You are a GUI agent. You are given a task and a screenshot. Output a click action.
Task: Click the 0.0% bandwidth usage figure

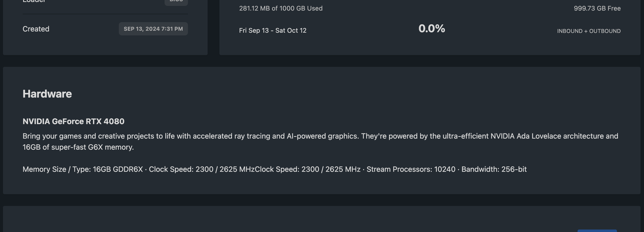tap(432, 29)
